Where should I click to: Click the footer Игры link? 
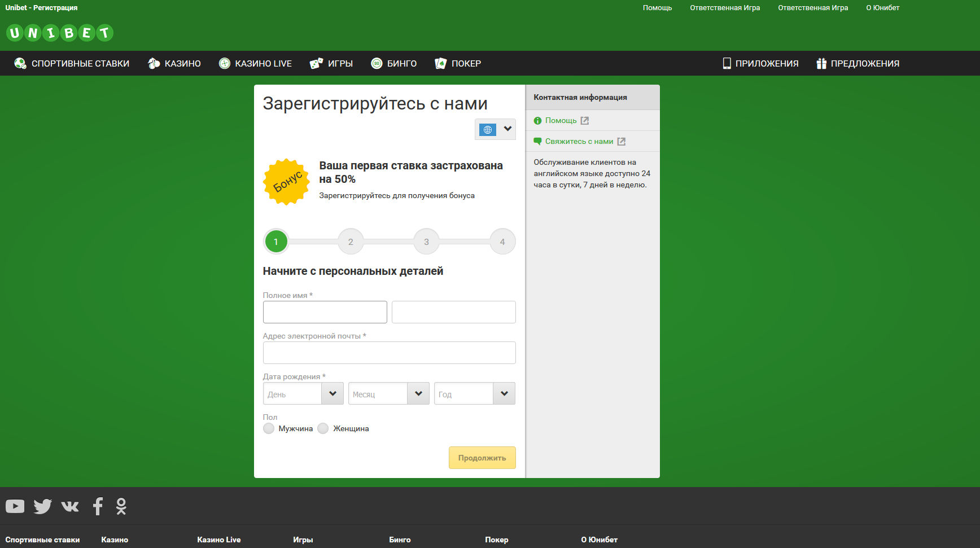point(303,540)
